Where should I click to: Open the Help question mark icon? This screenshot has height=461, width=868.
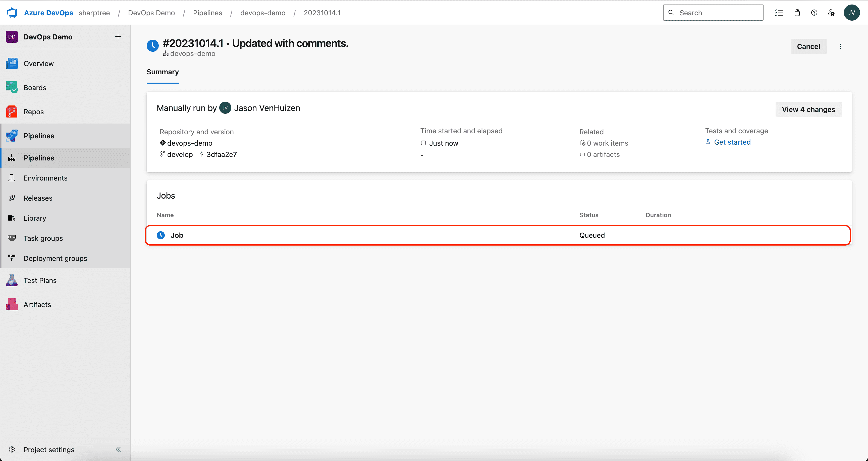[814, 13]
